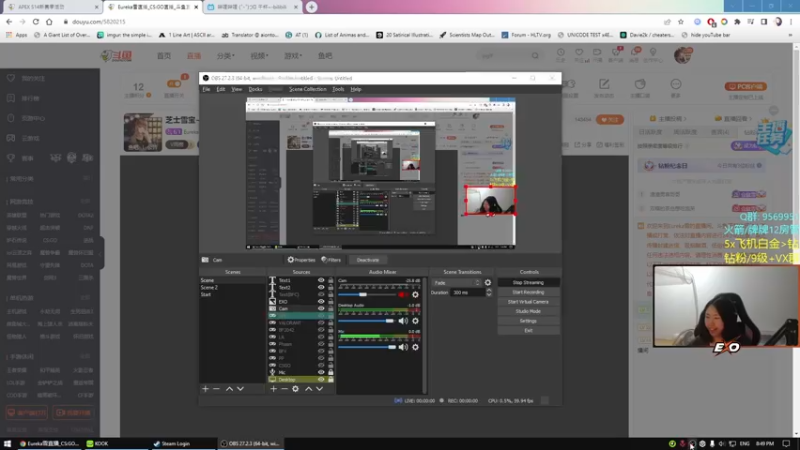Open OBS Help menu
The image size is (800, 450).
tap(356, 89)
